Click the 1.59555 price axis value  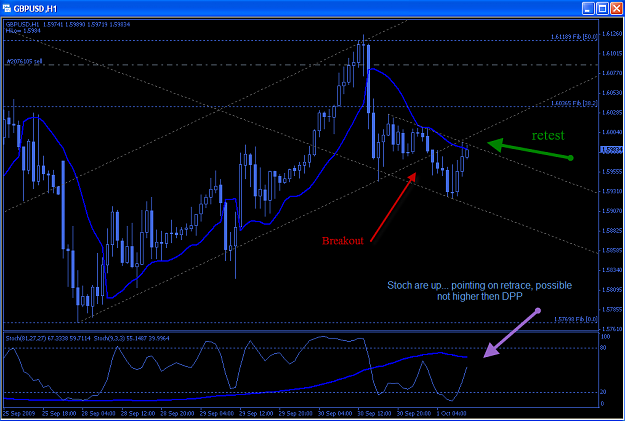(612, 171)
